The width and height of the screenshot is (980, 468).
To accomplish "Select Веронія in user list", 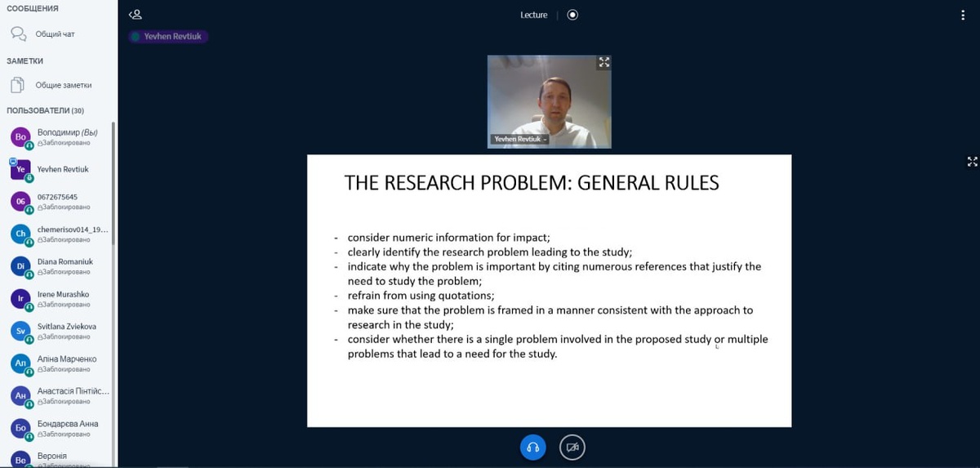I will click(x=57, y=458).
